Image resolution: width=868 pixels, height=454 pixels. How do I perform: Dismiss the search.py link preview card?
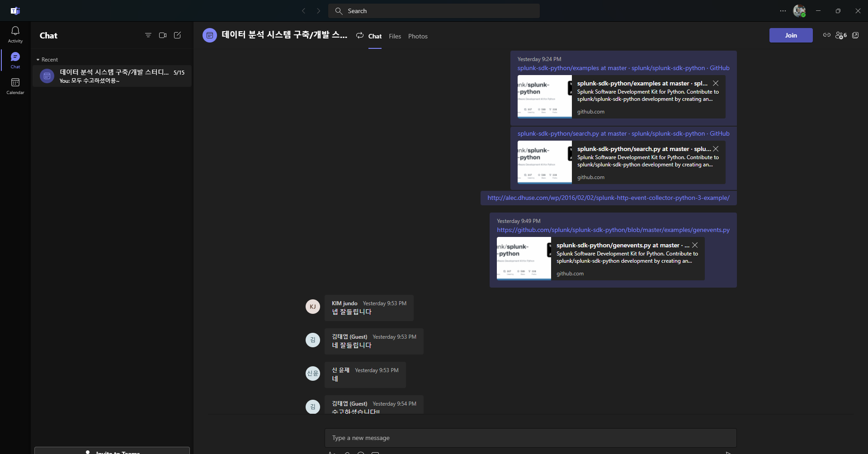(x=716, y=149)
